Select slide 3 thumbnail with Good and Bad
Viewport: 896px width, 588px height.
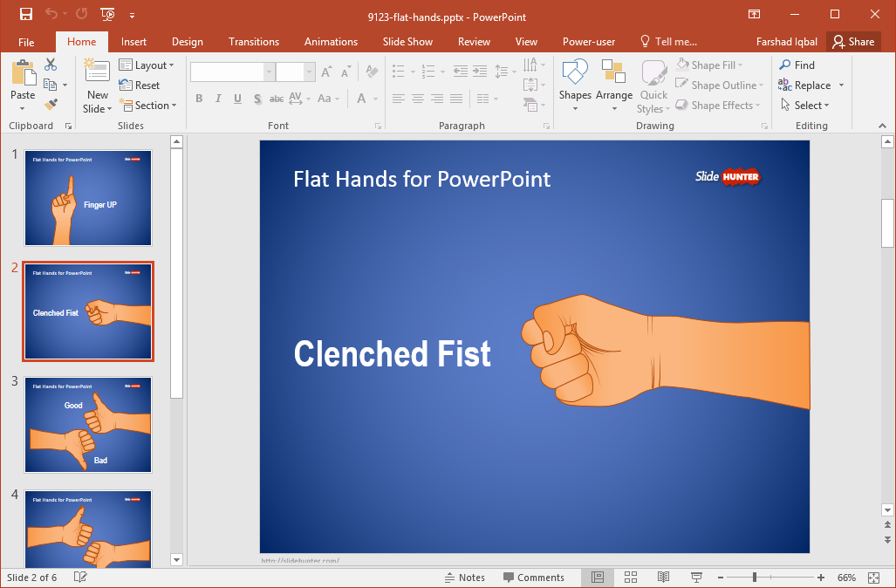[88, 425]
